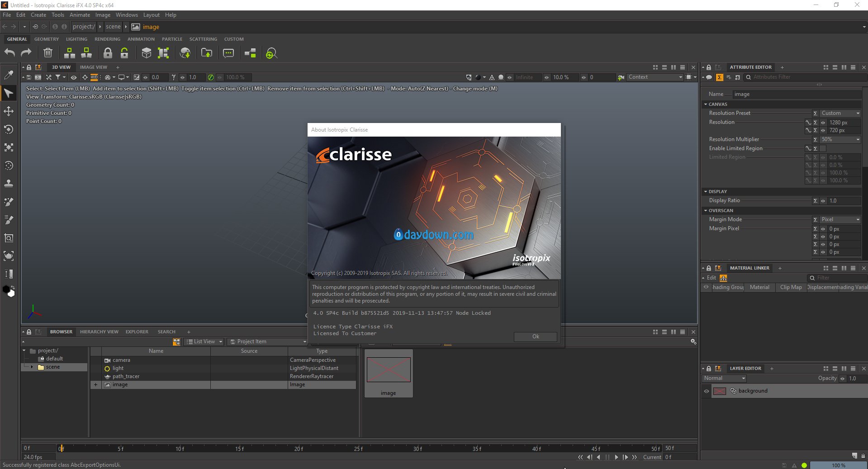Click the browser view-mode icon left of List View
The image size is (868, 469).
coord(176,342)
